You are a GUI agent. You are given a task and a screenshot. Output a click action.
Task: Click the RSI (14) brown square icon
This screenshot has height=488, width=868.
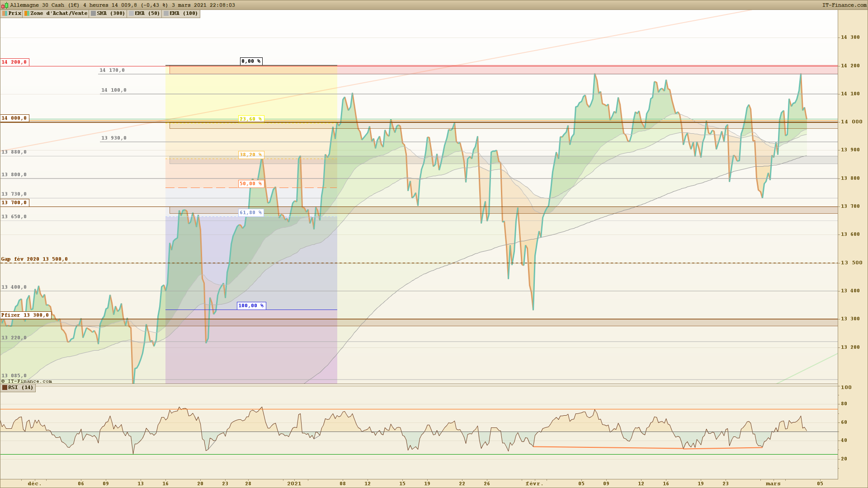click(x=5, y=388)
